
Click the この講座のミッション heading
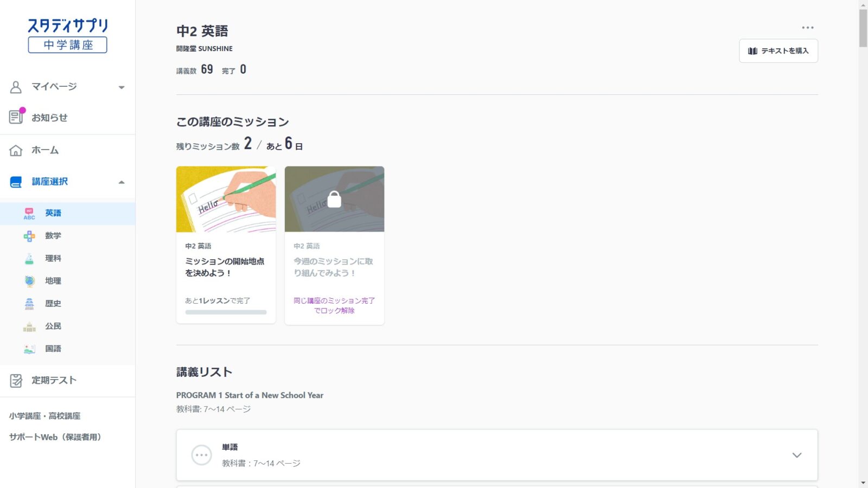pos(233,122)
